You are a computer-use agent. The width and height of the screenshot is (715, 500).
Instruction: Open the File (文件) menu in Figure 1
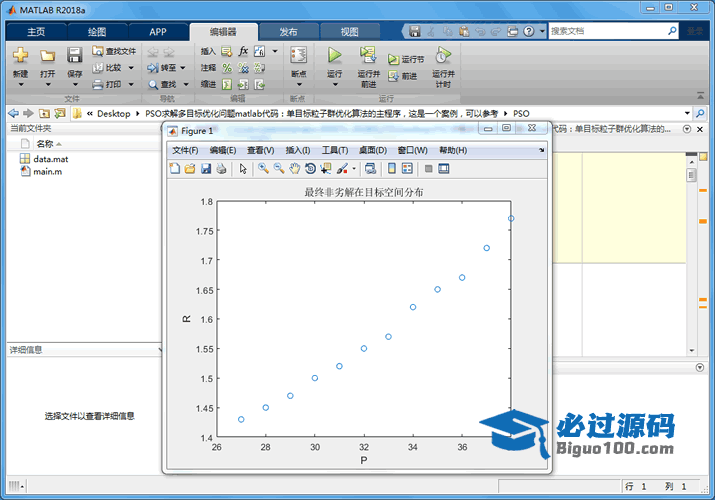coord(185,150)
